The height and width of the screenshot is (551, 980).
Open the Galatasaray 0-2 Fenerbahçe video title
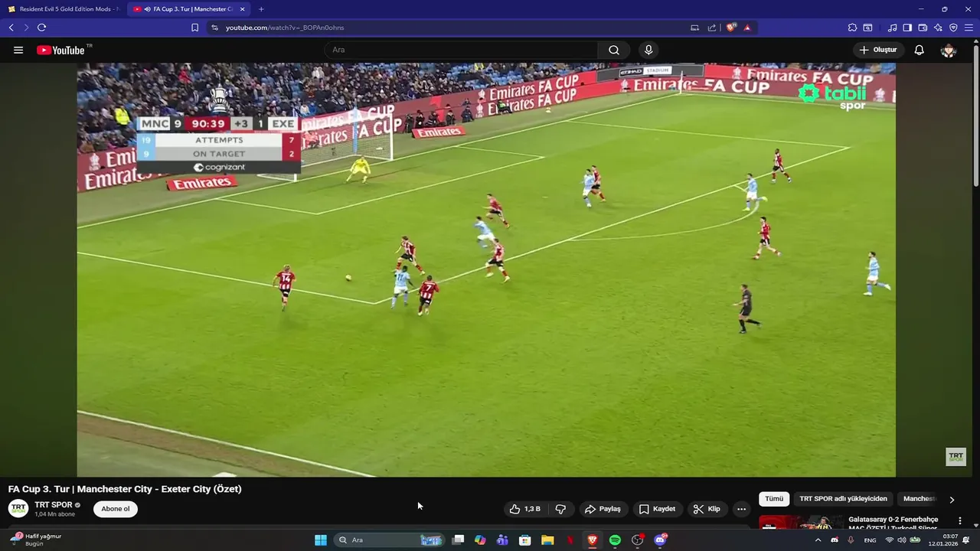(893, 524)
